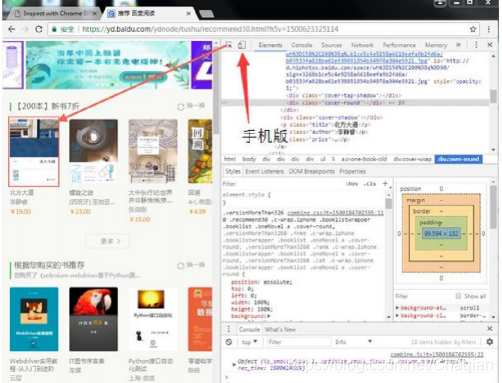Select the cover-shadow div DOM line

[332, 117]
